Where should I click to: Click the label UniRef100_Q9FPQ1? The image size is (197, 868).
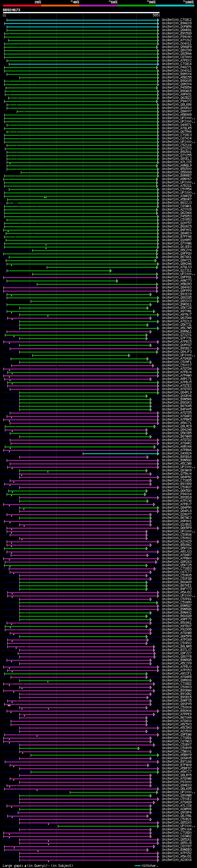click(x=177, y=277)
